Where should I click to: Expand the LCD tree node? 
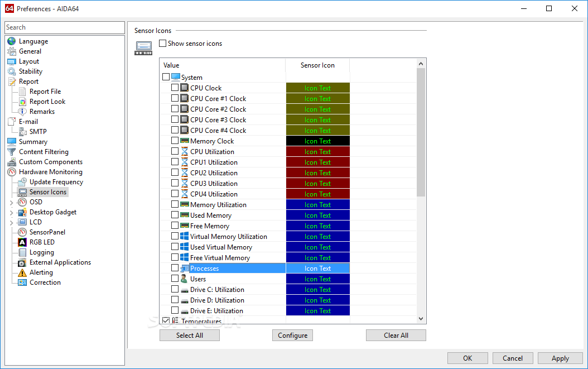click(x=11, y=223)
